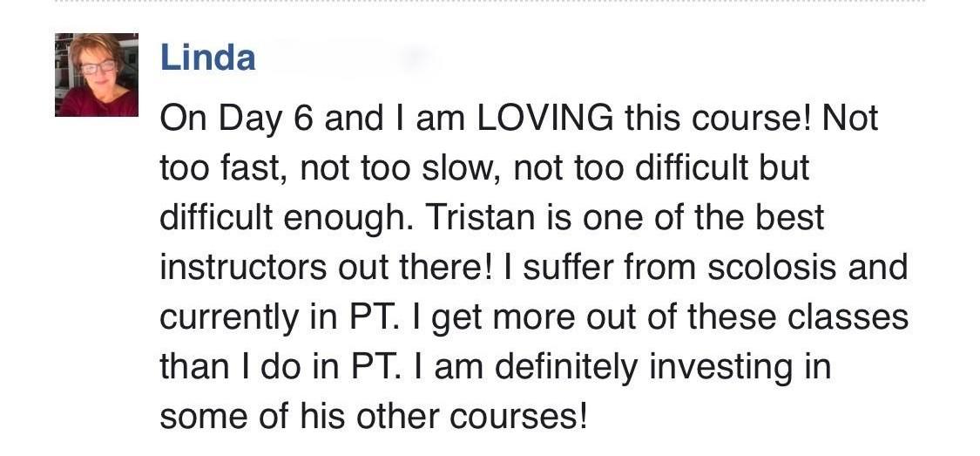Image resolution: width=980 pixels, height=456 pixels.
Task: Click the dotted separator line above the comment
Action: tap(490, 2)
